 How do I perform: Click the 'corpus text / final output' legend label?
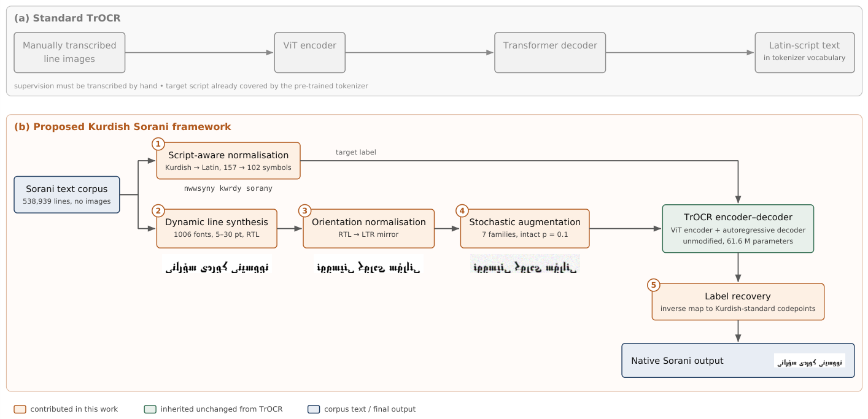point(370,409)
